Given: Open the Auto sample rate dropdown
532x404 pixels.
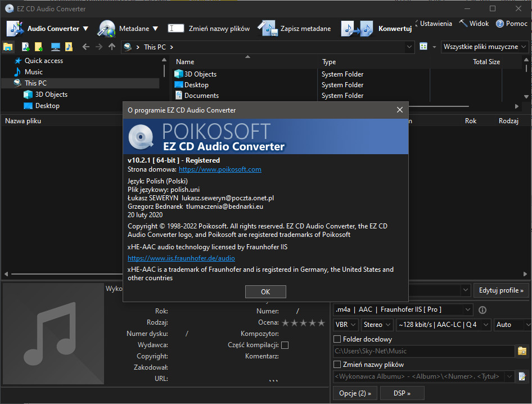Looking at the screenshot, I should (x=512, y=325).
